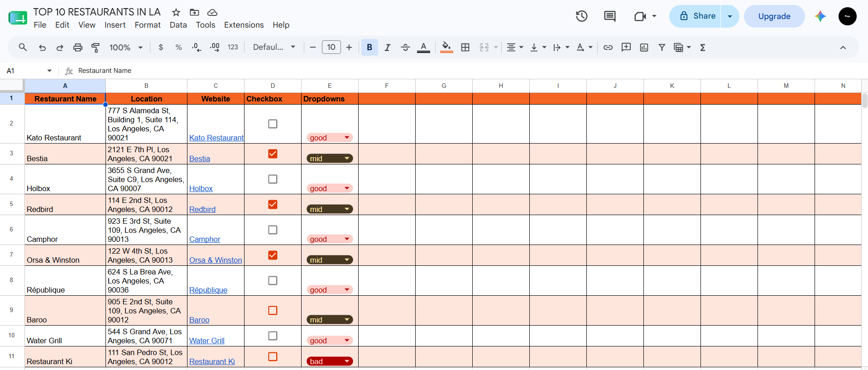Click the insert chart icon

click(x=644, y=47)
